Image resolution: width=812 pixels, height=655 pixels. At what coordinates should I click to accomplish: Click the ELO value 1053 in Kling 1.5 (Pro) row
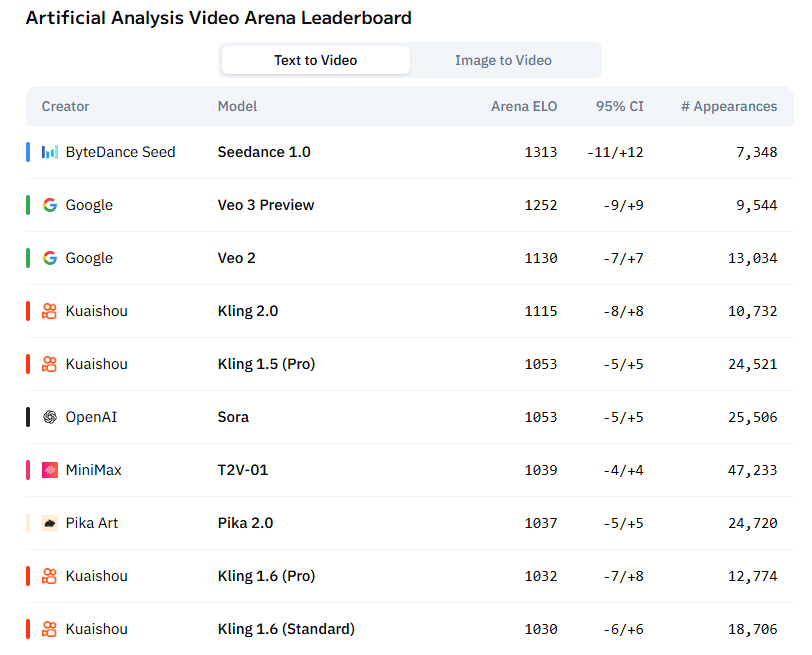[541, 364]
